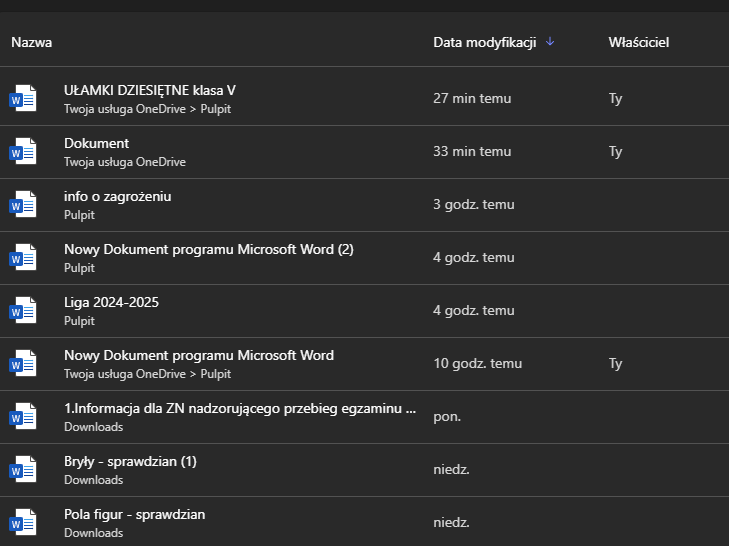Click Word icon for Liga 2024-2025
The height and width of the screenshot is (546, 729).
[x=23, y=311]
